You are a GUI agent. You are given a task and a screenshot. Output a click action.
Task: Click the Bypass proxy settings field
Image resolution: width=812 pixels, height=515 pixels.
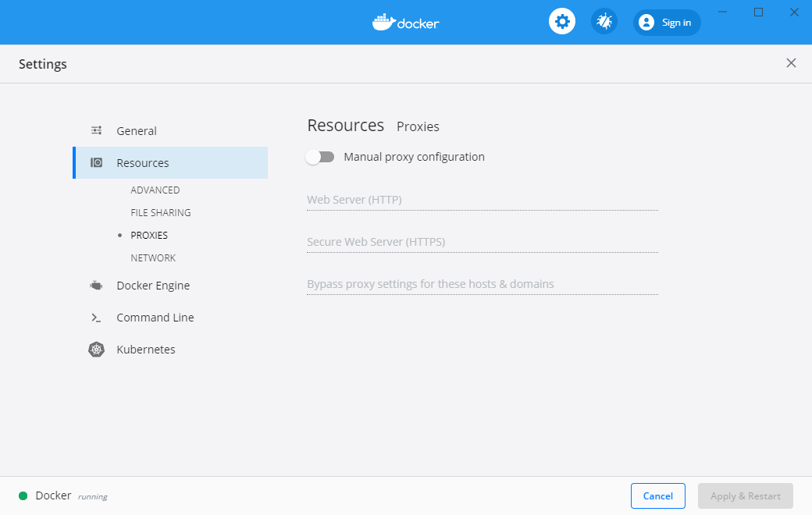click(x=483, y=285)
